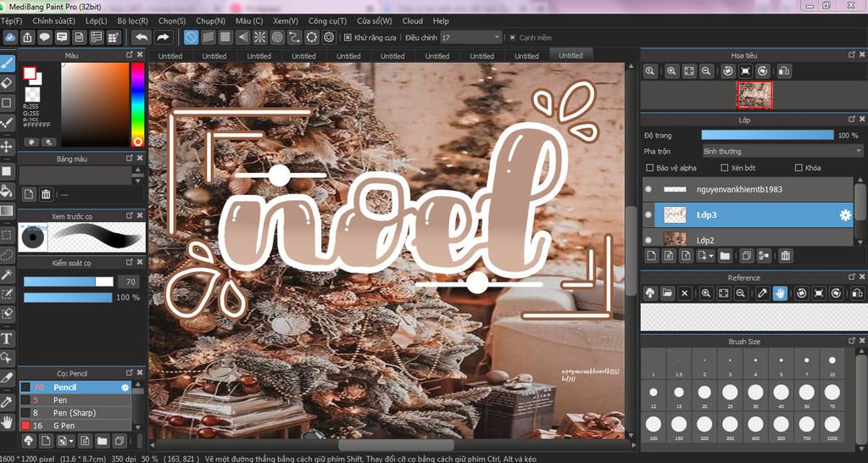Zoom in on the navigator panel
The width and height of the screenshot is (868, 463).
pyautogui.click(x=671, y=71)
